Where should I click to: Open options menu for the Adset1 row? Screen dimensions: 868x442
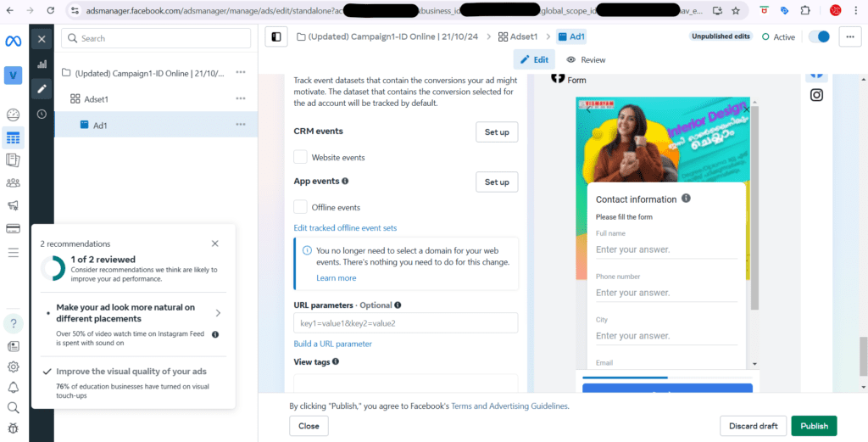coord(241,98)
